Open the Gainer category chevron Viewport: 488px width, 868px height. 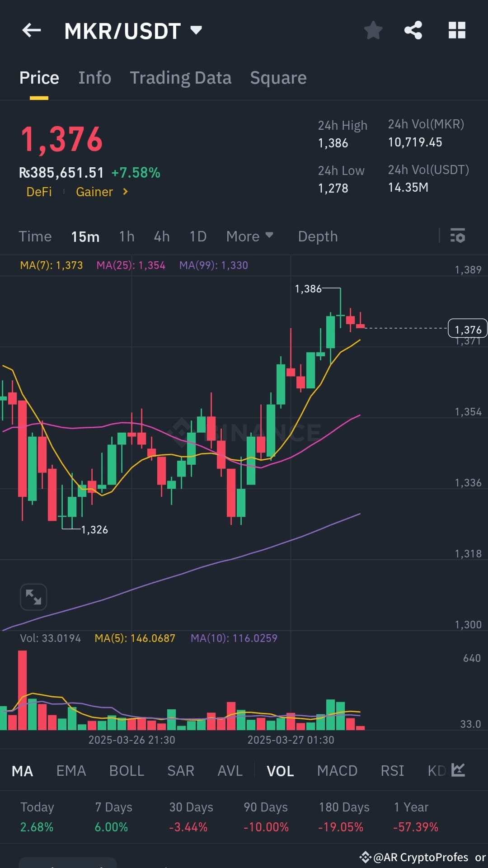pos(125,192)
